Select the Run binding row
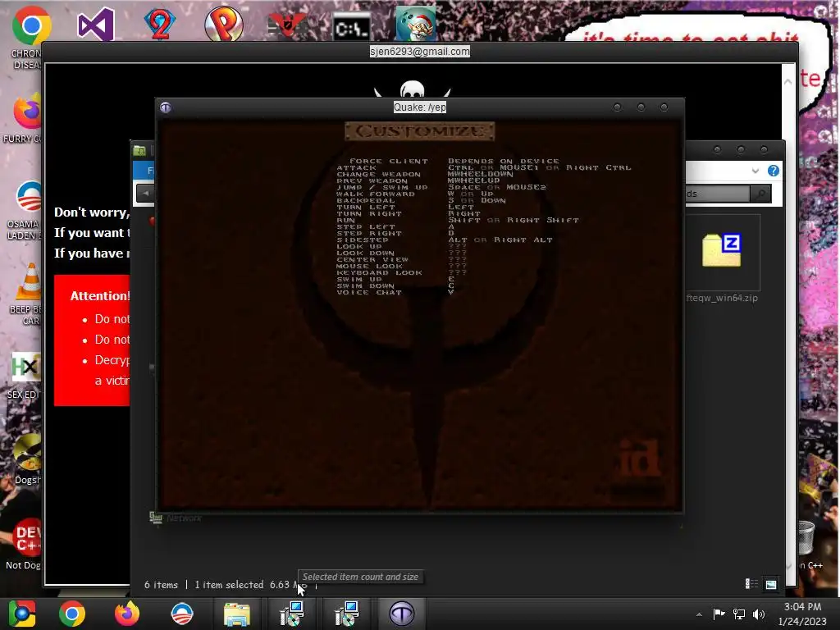This screenshot has width=840, height=630. pos(458,220)
